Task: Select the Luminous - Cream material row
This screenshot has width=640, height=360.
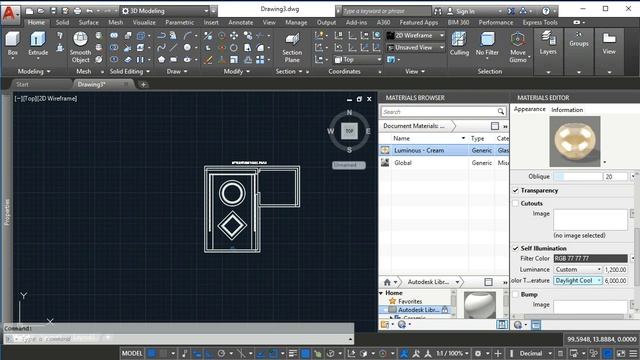Action: (444, 150)
